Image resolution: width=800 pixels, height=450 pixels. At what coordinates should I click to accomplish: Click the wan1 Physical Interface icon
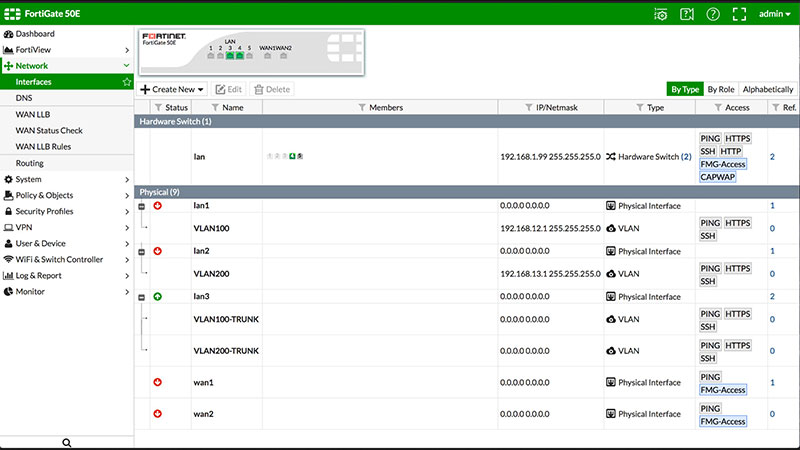[611, 382]
